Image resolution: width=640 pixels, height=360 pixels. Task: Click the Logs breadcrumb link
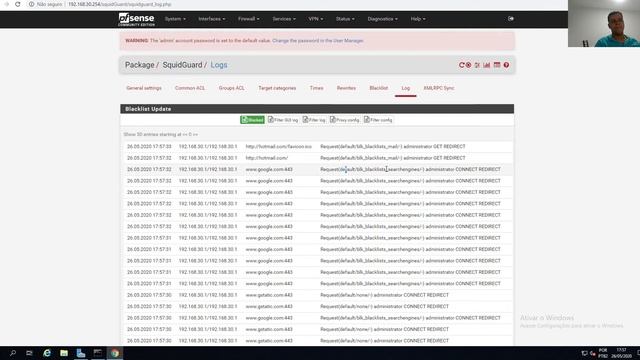pyautogui.click(x=219, y=65)
